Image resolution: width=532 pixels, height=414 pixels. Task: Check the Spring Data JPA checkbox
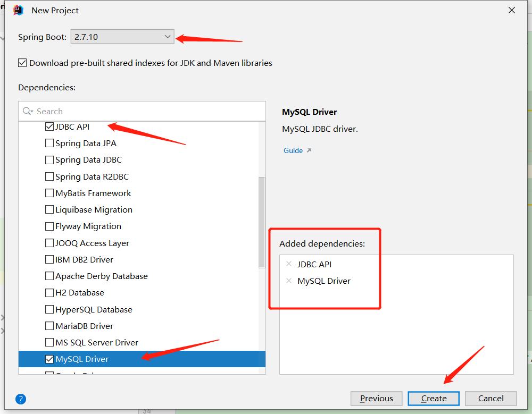(x=49, y=143)
